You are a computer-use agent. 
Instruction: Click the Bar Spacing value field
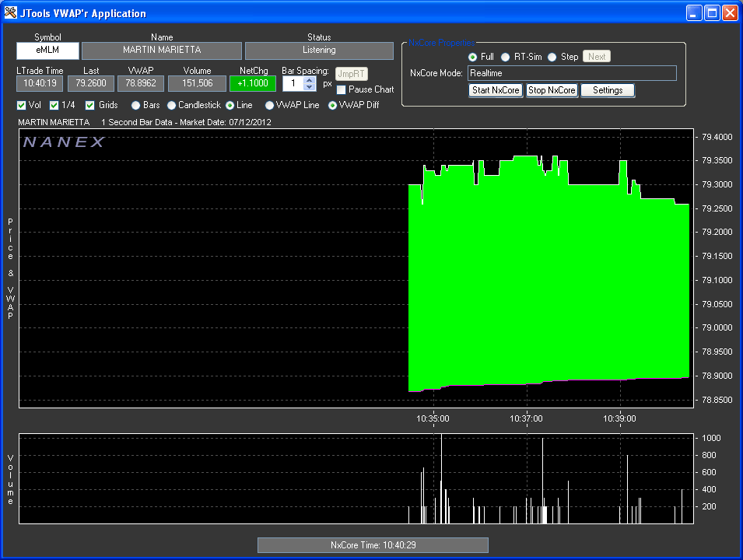tap(294, 83)
